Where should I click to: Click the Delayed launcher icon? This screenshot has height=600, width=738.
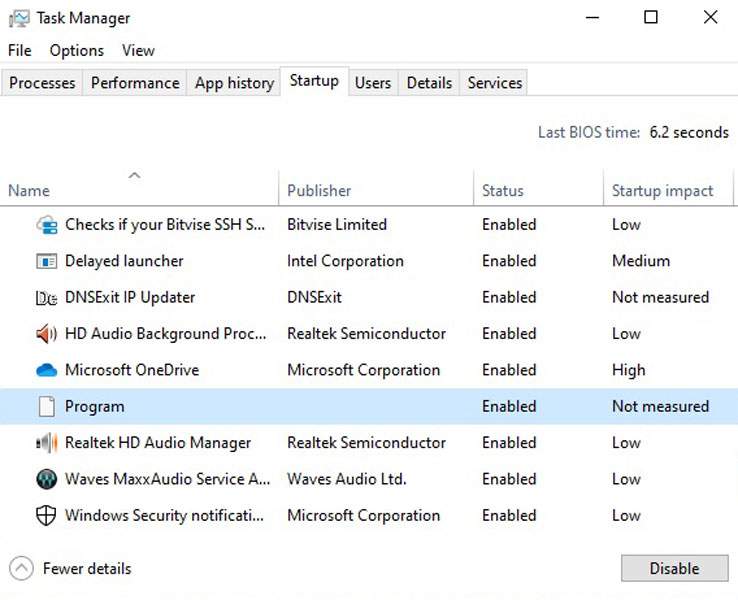(x=47, y=261)
